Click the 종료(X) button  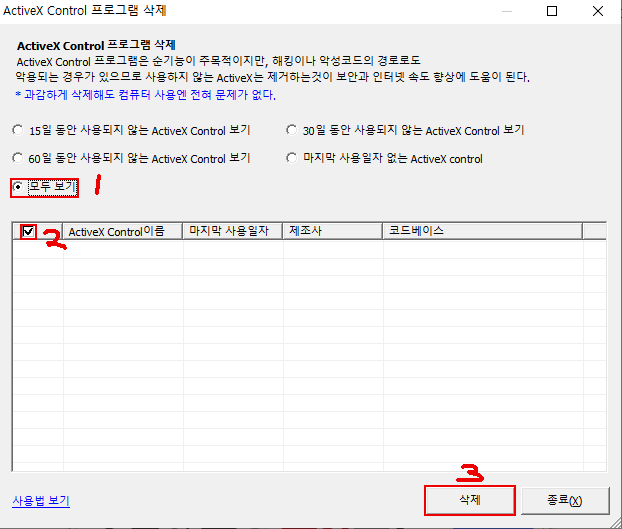point(565,500)
